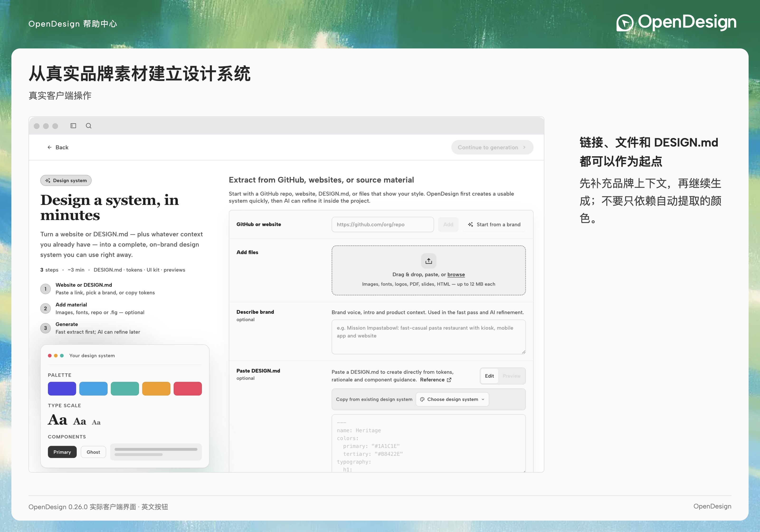Click step 2 number circle
This screenshot has height=532, width=760.
tap(45, 309)
